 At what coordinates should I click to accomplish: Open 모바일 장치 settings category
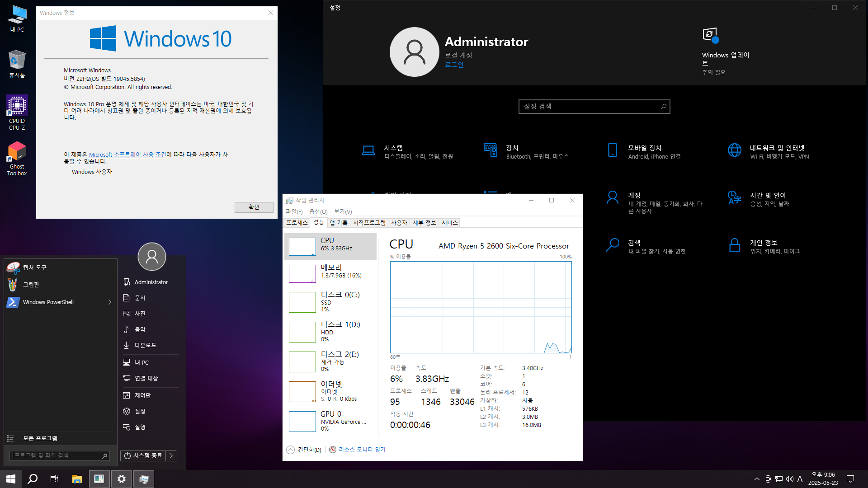(x=644, y=152)
